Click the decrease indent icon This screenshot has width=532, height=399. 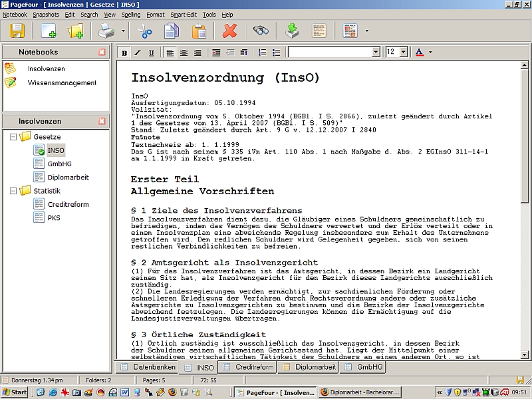[230, 53]
